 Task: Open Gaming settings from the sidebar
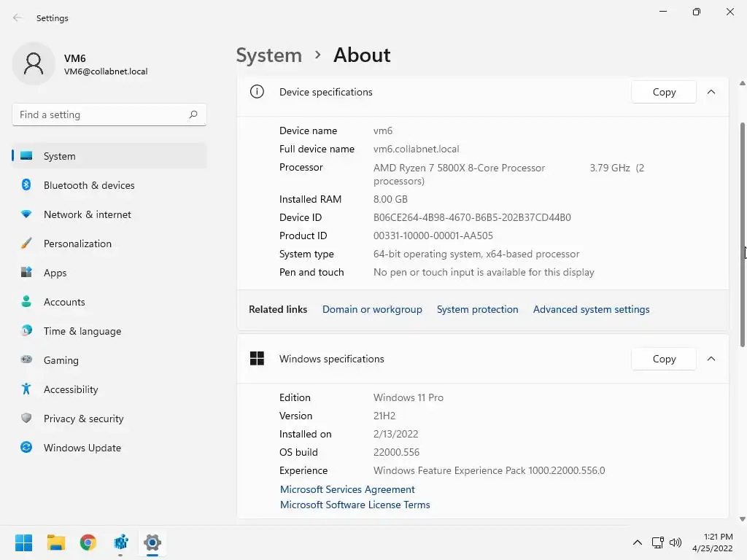coord(109,360)
